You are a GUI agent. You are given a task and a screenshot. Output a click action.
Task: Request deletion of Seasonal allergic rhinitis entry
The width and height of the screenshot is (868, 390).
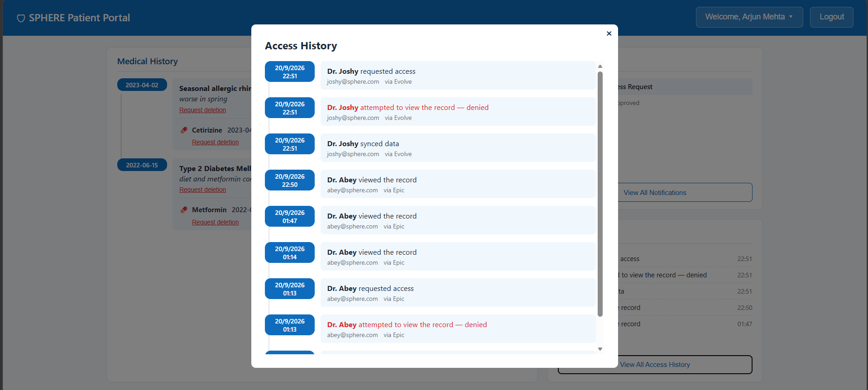coord(202,110)
